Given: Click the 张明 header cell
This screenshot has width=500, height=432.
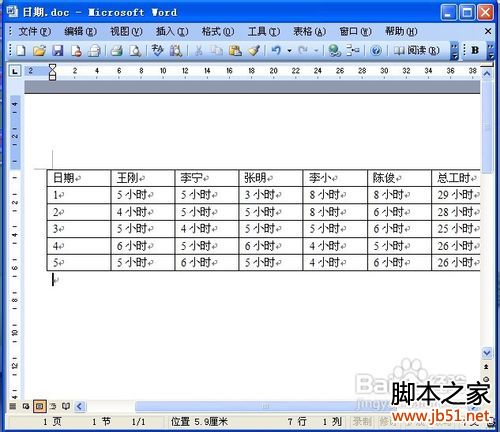Looking at the screenshot, I should 271,178.
